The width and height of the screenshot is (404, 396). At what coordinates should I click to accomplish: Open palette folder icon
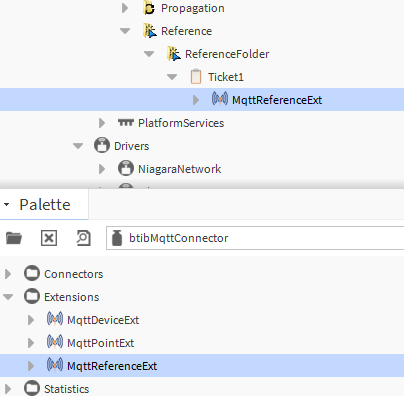pyautogui.click(x=14, y=238)
